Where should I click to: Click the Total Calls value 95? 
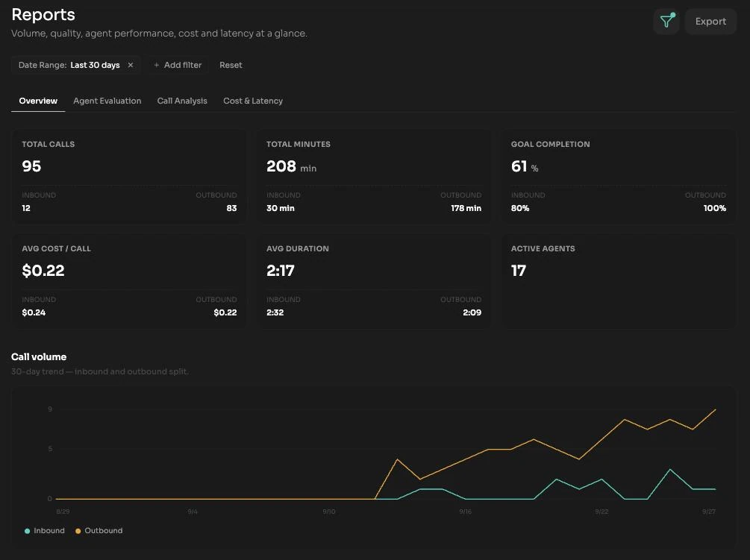point(31,166)
